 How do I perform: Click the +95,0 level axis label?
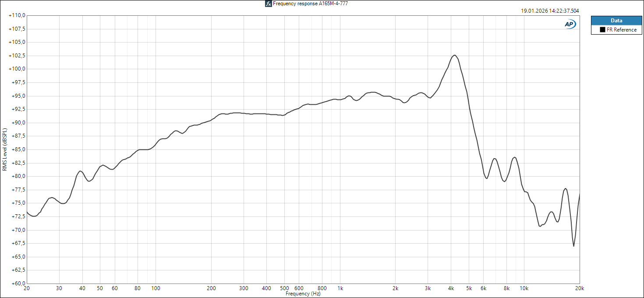point(18,96)
